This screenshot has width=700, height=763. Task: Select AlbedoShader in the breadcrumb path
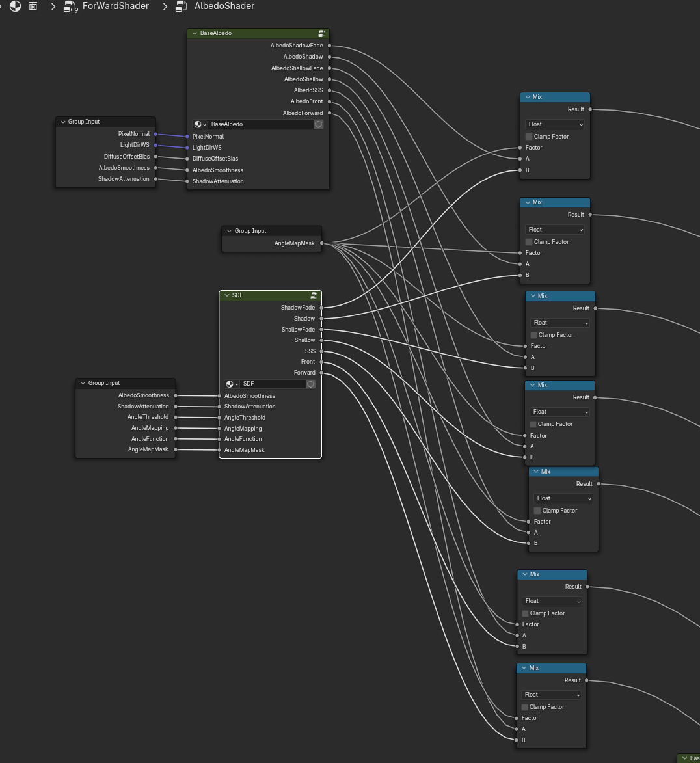pos(224,7)
